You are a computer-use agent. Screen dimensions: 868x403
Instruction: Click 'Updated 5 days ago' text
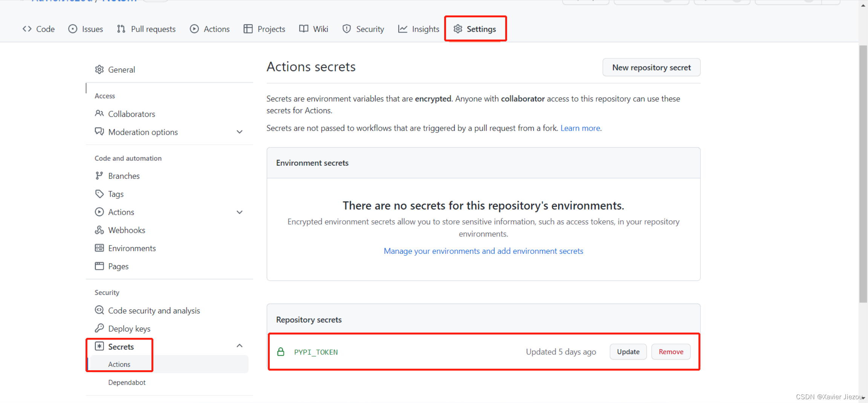561,352
